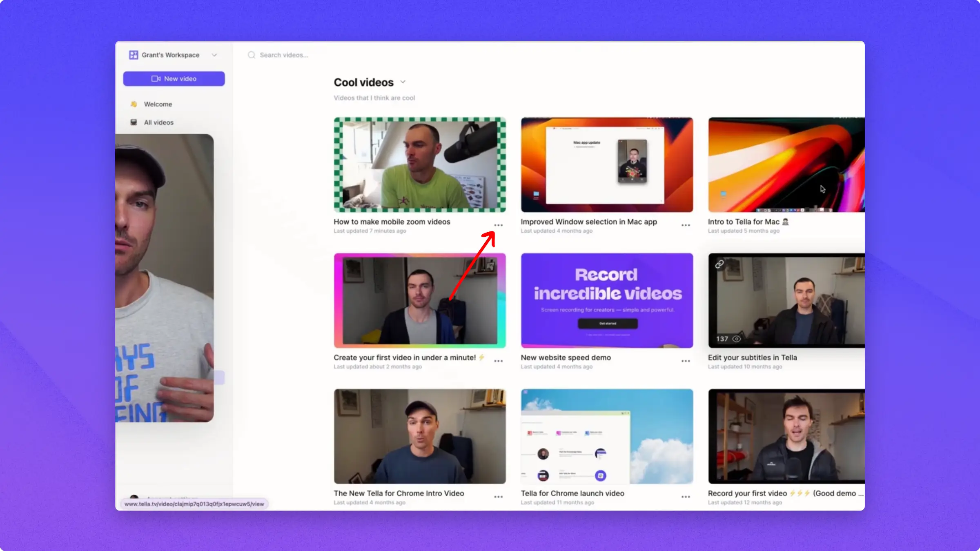Open Improved Window selection in Mac app thumbnail
This screenshot has width=980, height=551.
[607, 165]
